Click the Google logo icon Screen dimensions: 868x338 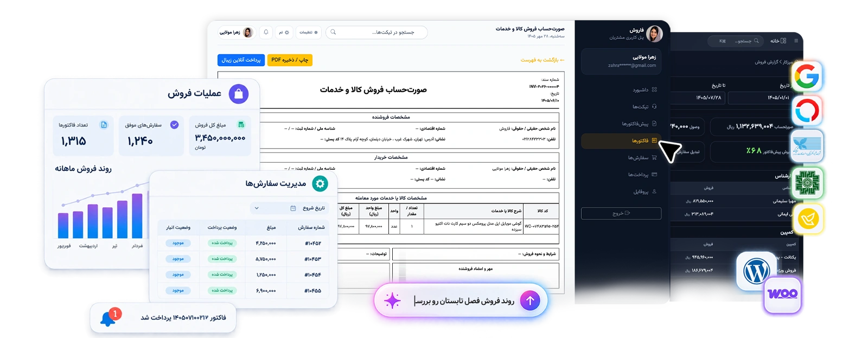click(807, 76)
